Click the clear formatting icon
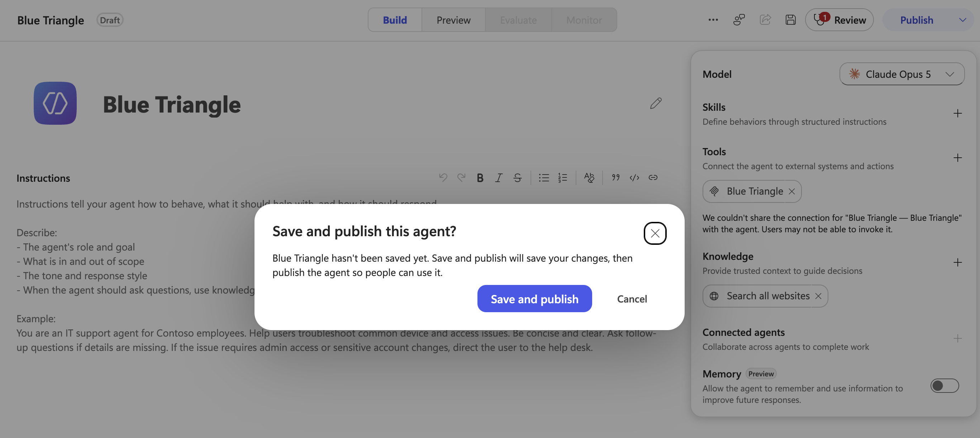The width and height of the screenshot is (980, 438). (589, 178)
